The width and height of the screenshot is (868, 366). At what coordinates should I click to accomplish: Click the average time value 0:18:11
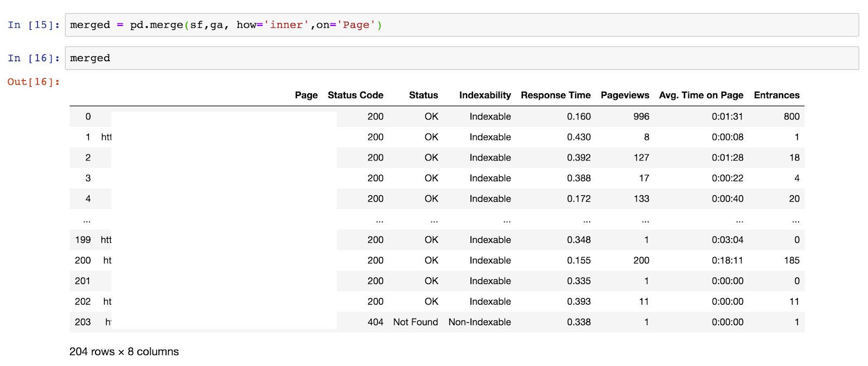pyautogui.click(x=727, y=260)
